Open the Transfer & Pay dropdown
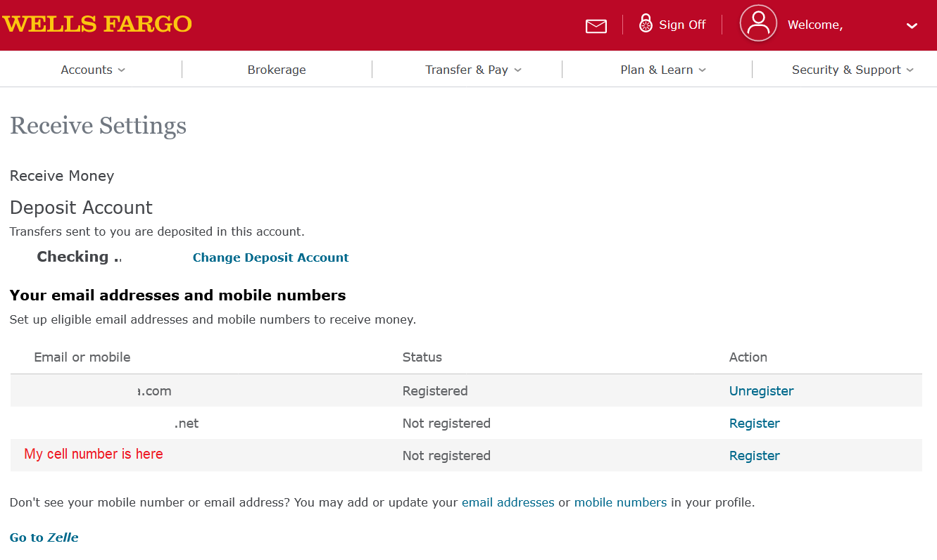This screenshot has width=937, height=560. click(473, 70)
